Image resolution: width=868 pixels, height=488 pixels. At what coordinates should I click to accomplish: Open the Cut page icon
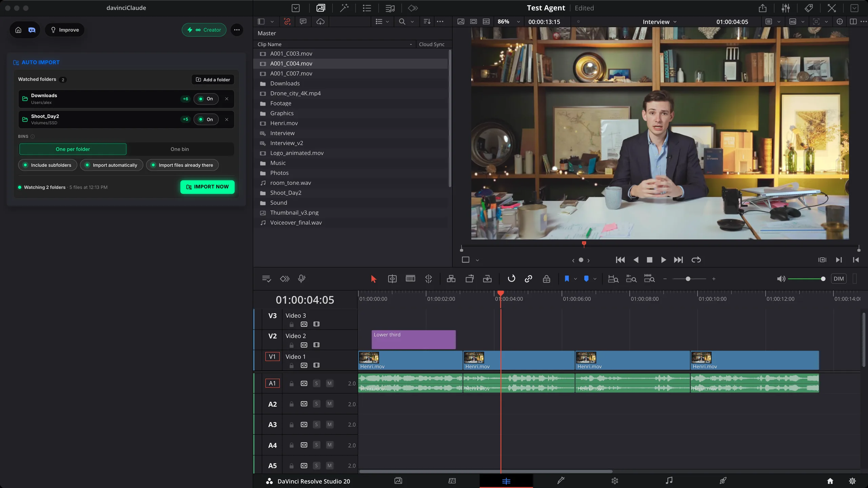pos(452,481)
